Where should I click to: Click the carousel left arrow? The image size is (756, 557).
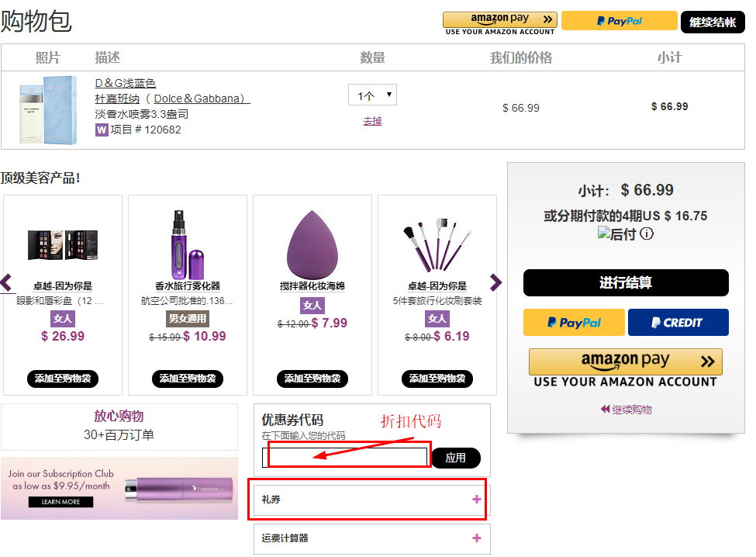point(7,282)
